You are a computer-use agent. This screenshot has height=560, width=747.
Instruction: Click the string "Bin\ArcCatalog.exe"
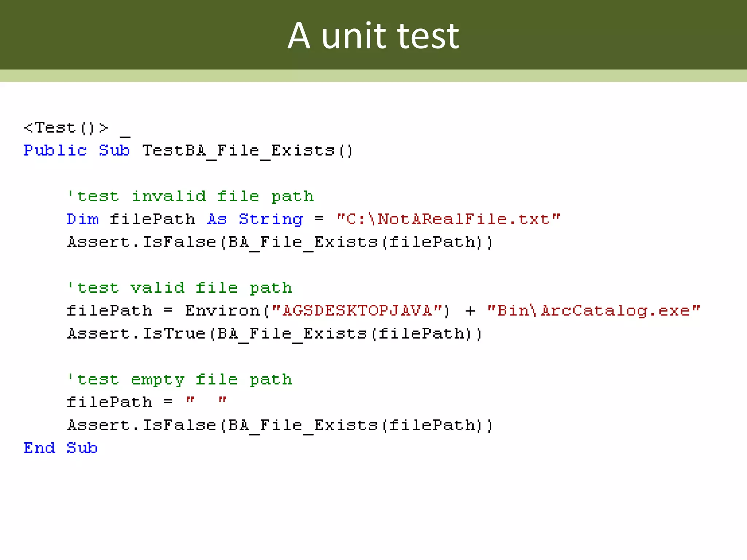point(594,311)
